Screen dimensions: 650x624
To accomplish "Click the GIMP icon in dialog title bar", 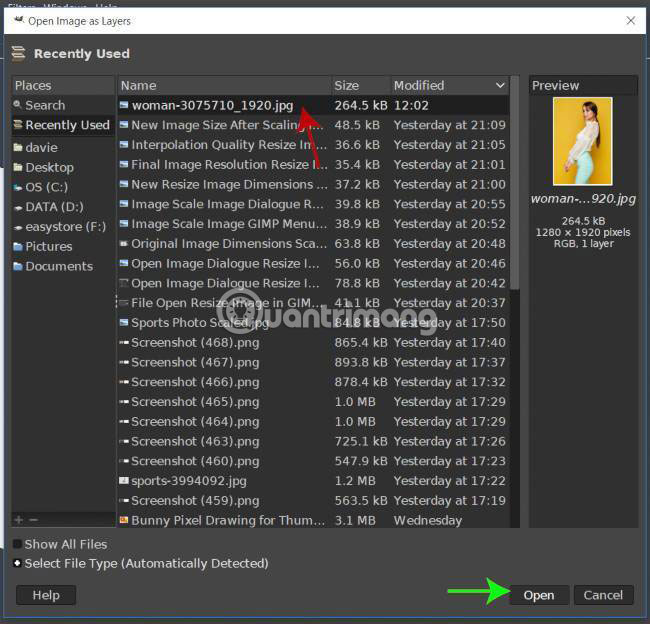I will [19, 19].
